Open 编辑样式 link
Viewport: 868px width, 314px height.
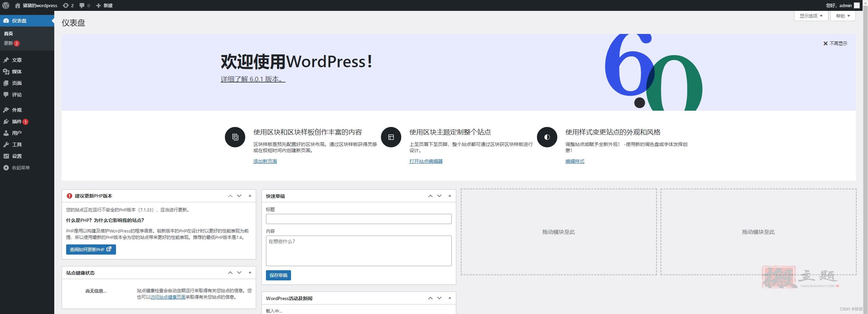(575, 161)
